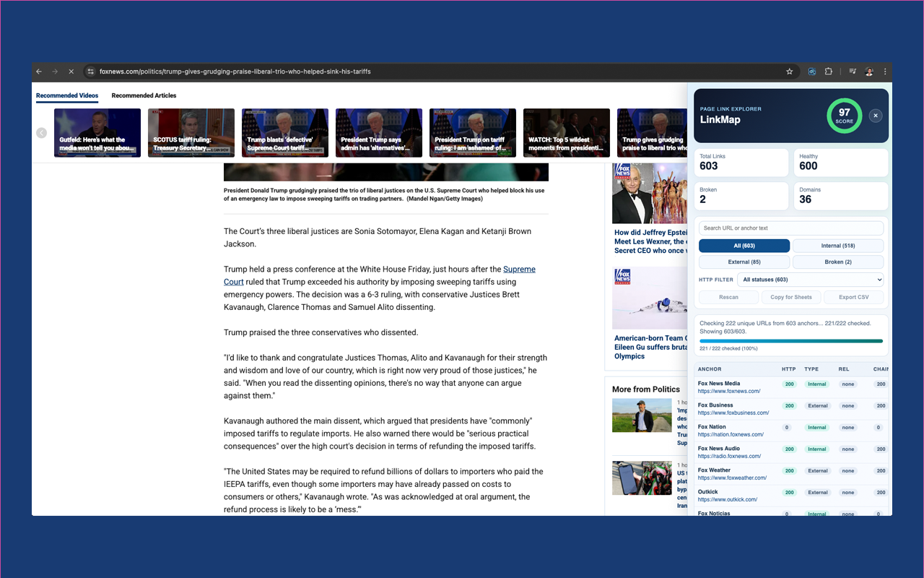
Task: Open the Chrome three-dot menu
Action: 885,72
